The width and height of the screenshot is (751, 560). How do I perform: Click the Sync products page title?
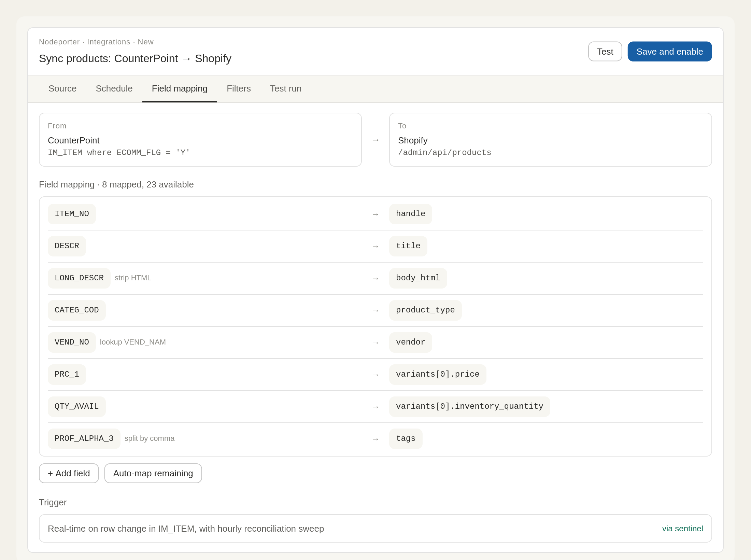[x=135, y=58]
